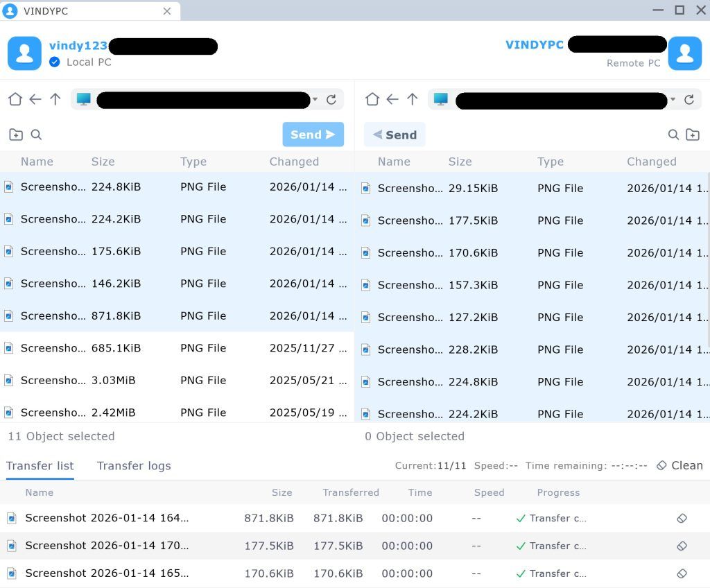Select the VINDYPC session tab
710x588 pixels.
click(90, 11)
